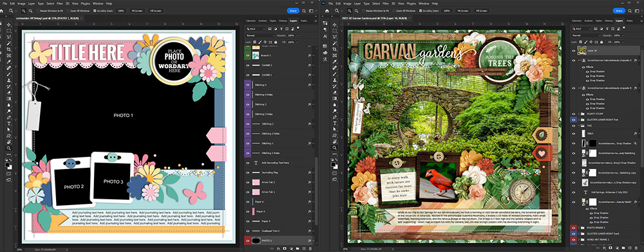Click Zoom In icon in right window options bar
This screenshot has width=644, height=252.
pyautogui.click(x=350, y=11)
